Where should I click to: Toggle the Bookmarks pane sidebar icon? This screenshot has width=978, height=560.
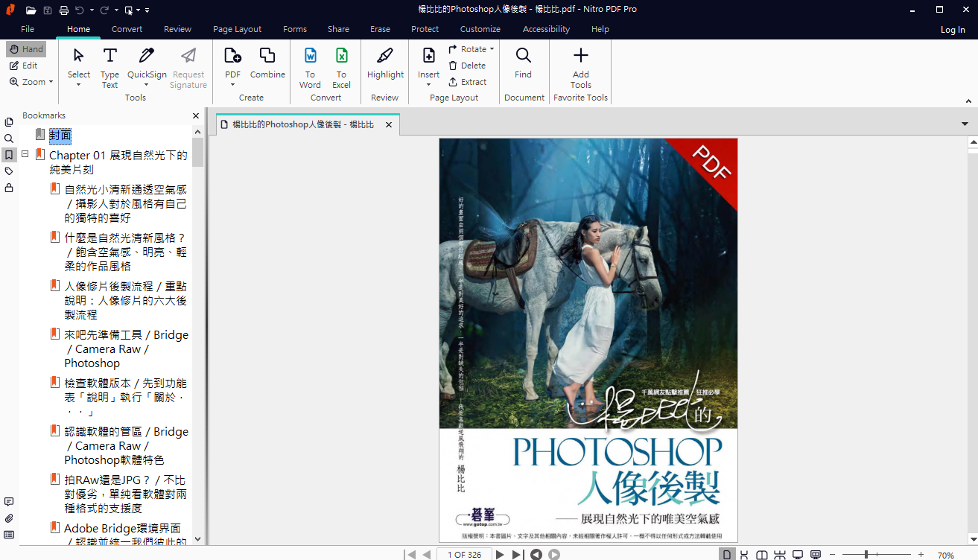pos(9,155)
